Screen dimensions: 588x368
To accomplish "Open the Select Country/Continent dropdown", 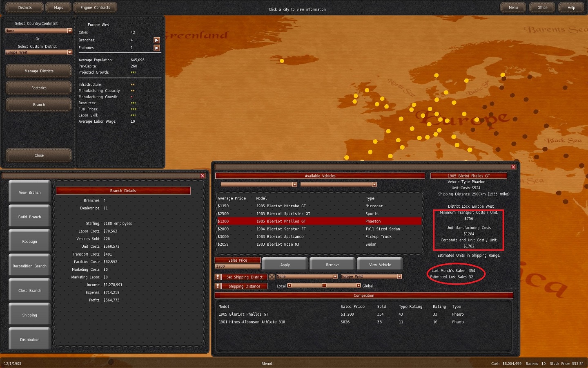I will (x=69, y=31).
